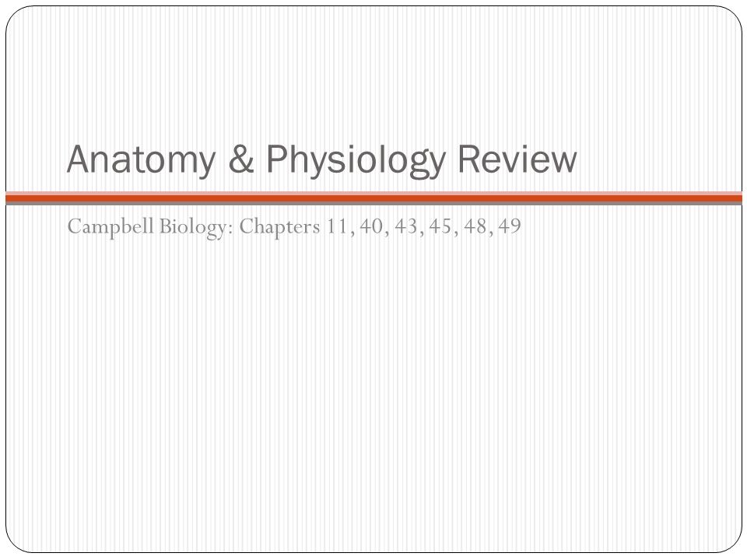Click chapter number 11 in the subtitle

pos(338,226)
